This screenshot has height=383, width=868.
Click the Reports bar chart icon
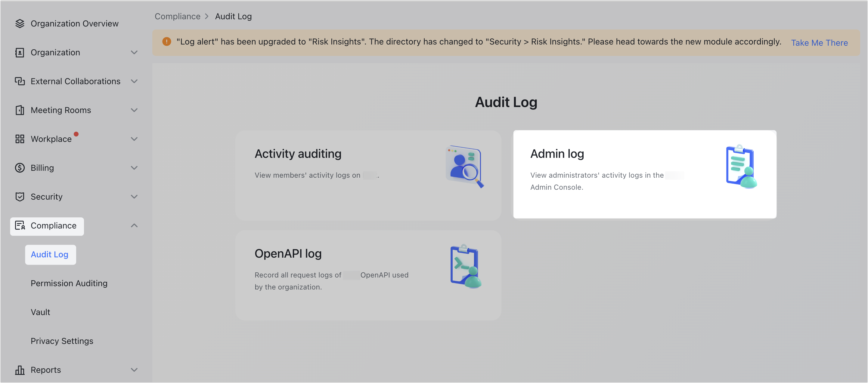[20, 369]
